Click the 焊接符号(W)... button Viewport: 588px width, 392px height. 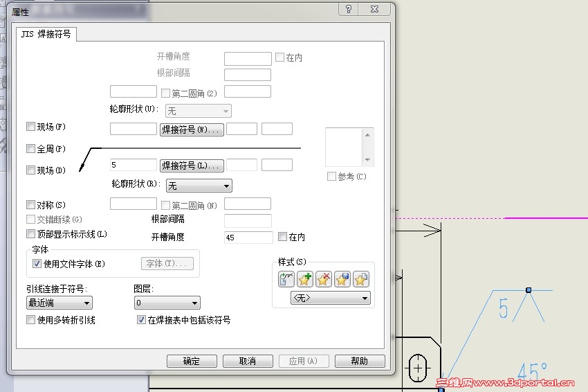(192, 130)
